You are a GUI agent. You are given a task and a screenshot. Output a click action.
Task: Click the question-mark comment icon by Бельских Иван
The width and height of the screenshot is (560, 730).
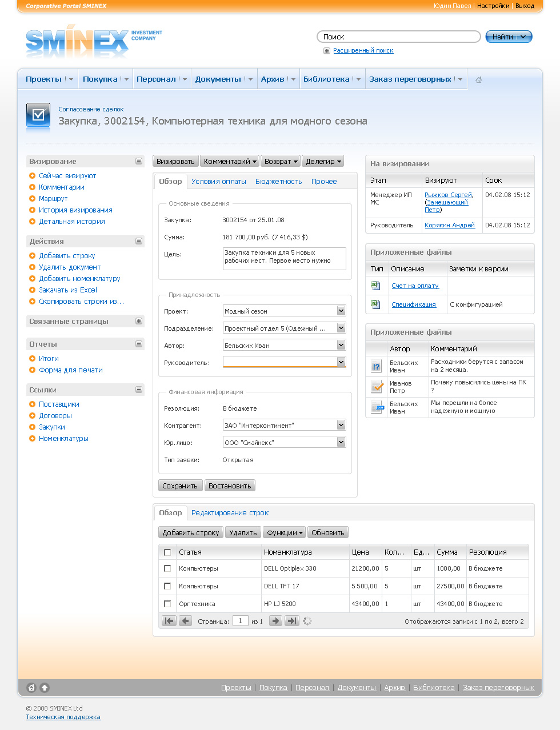coord(376,366)
